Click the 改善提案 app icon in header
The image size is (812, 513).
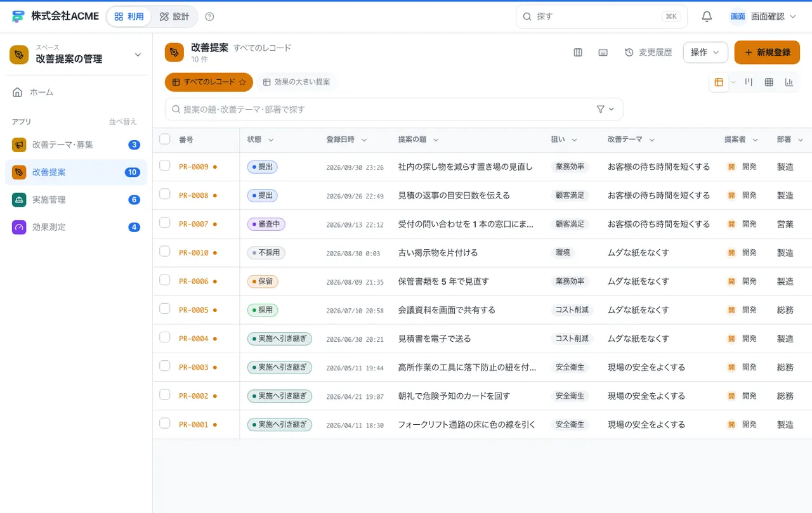(x=174, y=53)
